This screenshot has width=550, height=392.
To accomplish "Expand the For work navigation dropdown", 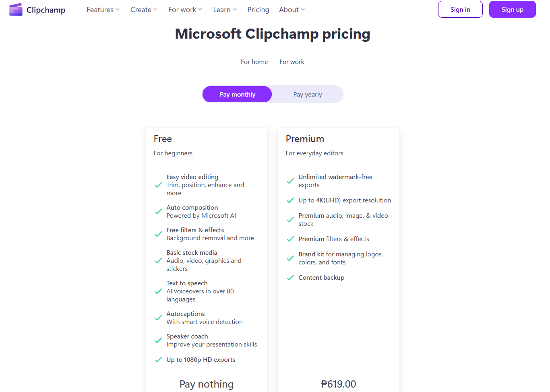I will (185, 10).
